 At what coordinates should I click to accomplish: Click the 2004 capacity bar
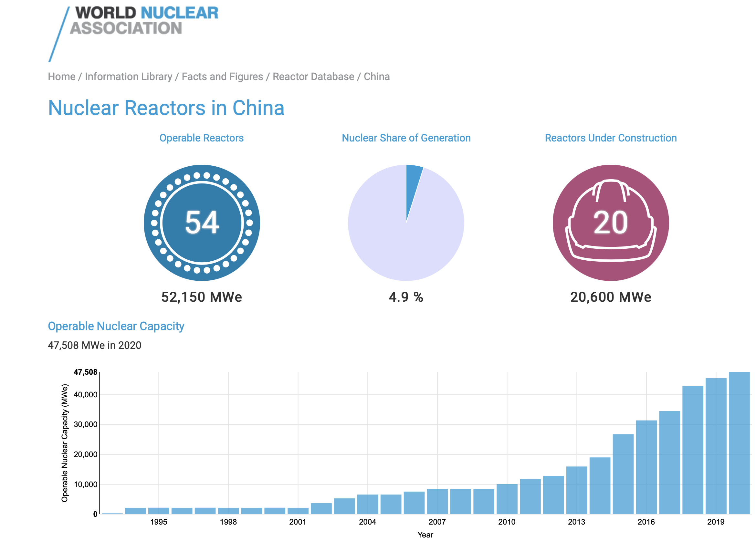[367, 505]
